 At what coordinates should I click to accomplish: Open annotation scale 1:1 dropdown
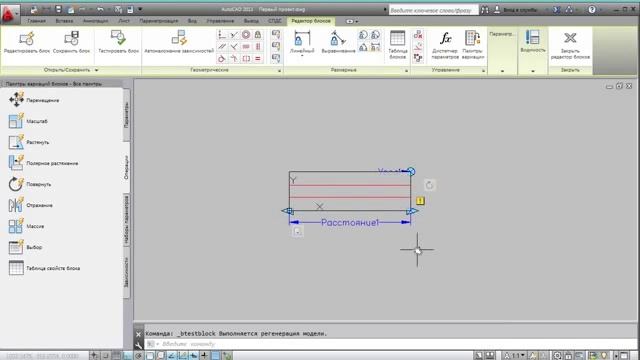pos(514,356)
